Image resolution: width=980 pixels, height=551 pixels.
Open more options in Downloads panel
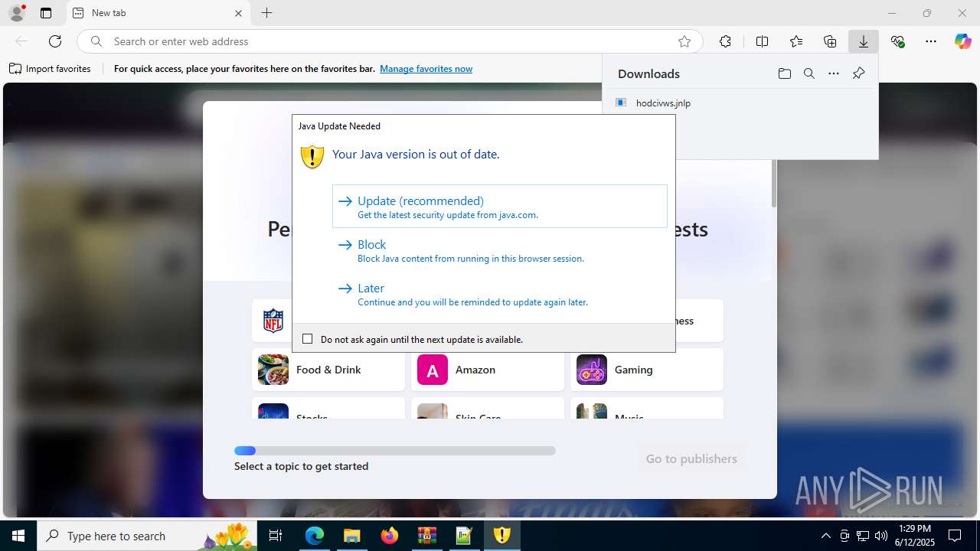834,73
